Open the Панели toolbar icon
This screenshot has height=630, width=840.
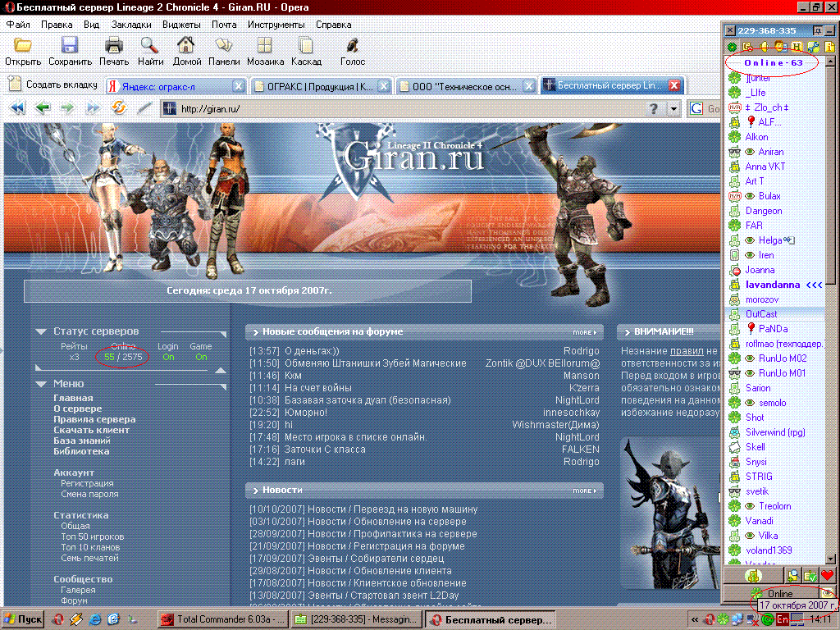[x=223, y=45]
